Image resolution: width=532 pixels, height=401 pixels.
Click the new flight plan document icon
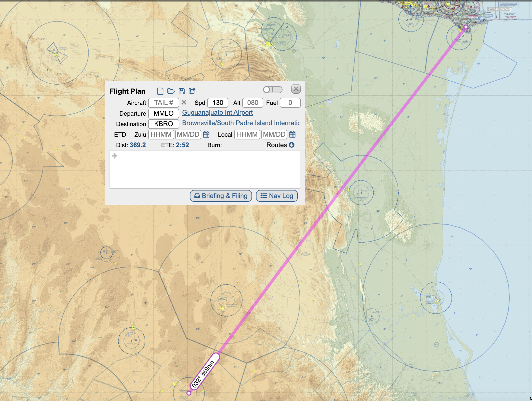tap(160, 91)
